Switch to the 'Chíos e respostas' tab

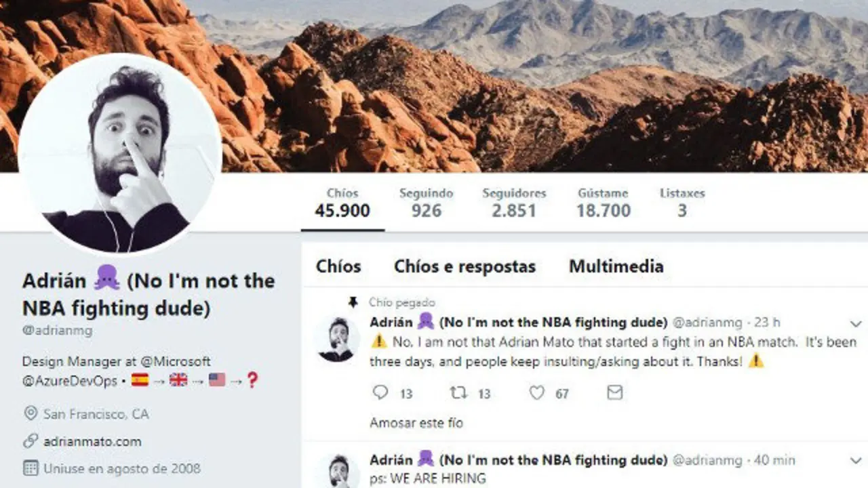click(465, 266)
